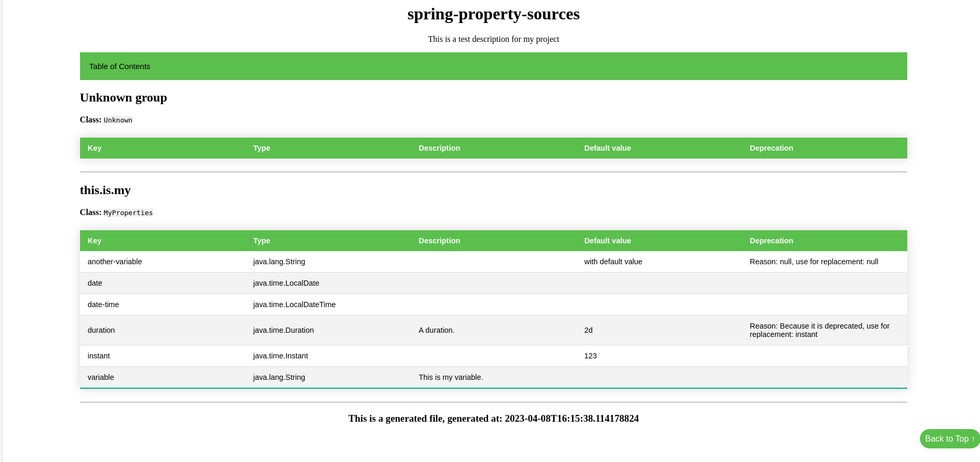
Task: Select the 'Because it is deprecated' deprecation cell
Action: (825, 330)
